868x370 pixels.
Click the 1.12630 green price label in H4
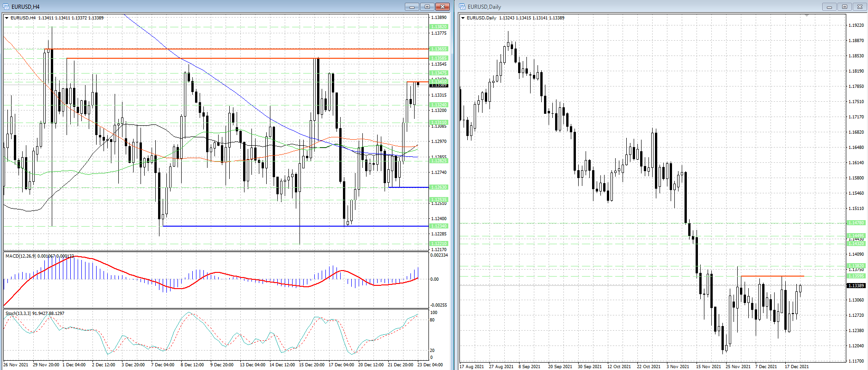(439, 187)
